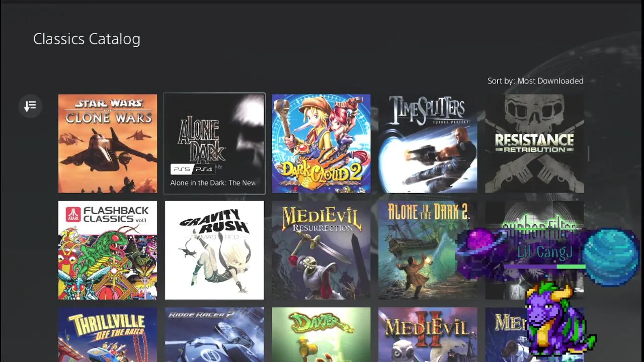
Task: Click the Classics Catalog heading
Action: point(87,39)
